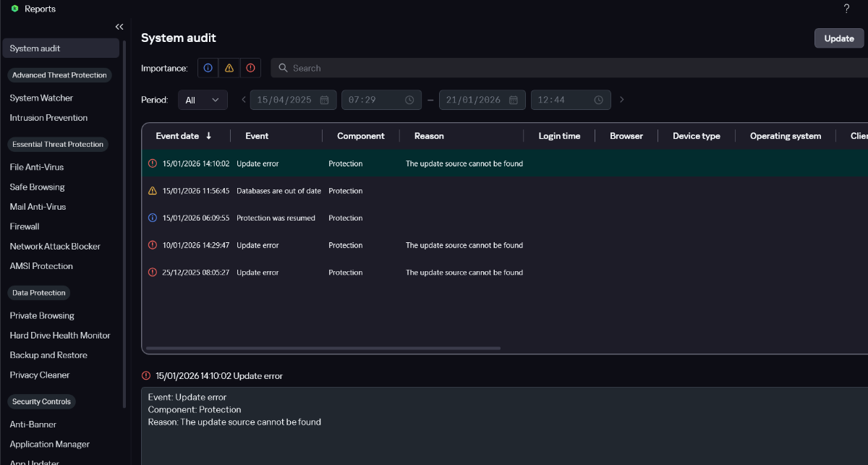Select Network Attack Blocker in sidebar
The width and height of the screenshot is (868, 465).
coord(55,247)
